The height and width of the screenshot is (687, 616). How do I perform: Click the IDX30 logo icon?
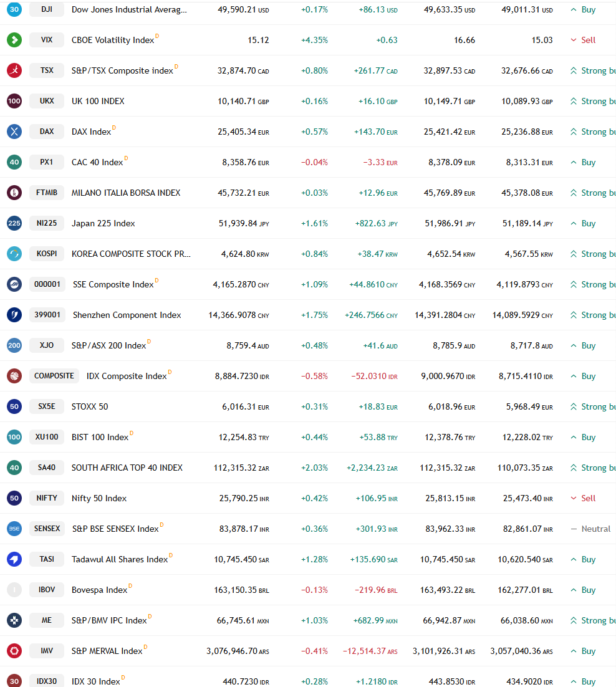[x=14, y=681]
